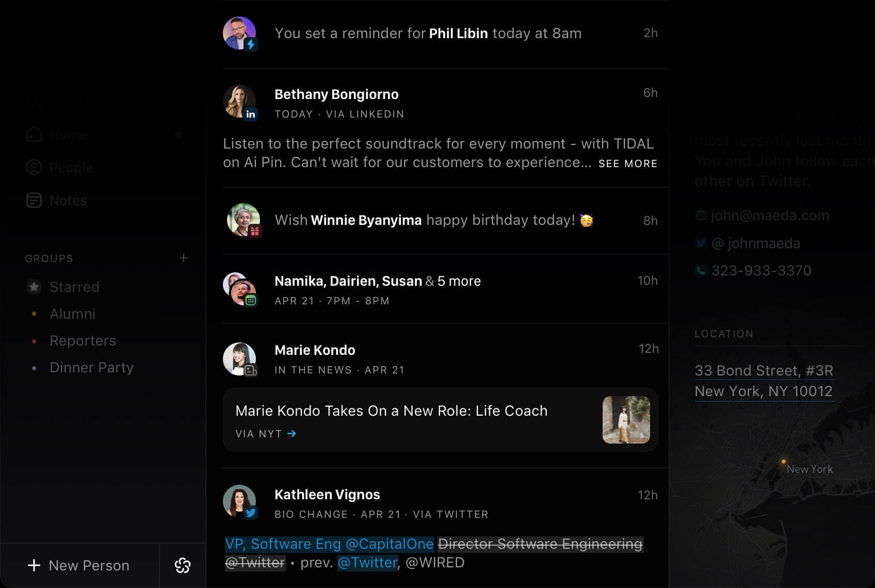
Task: Open the Dinner Party group
Action: (91, 367)
